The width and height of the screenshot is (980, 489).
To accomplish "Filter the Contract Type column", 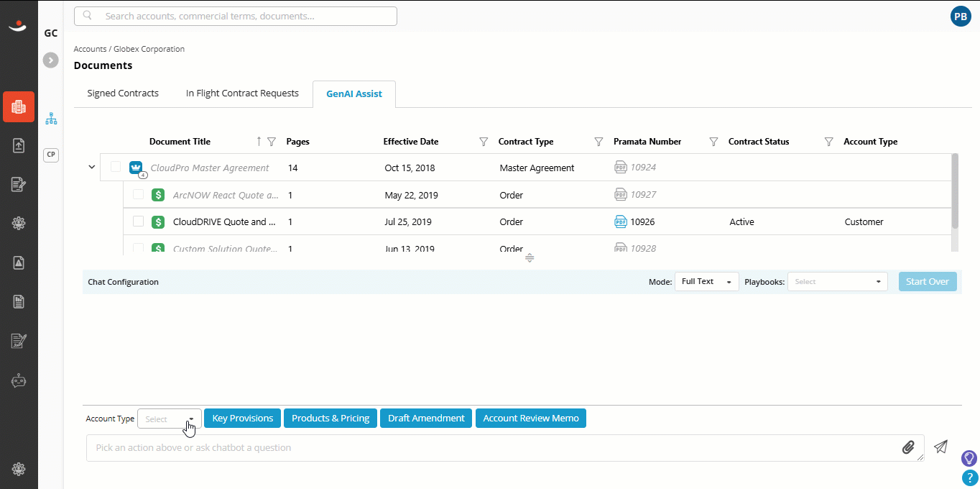I will pos(598,142).
